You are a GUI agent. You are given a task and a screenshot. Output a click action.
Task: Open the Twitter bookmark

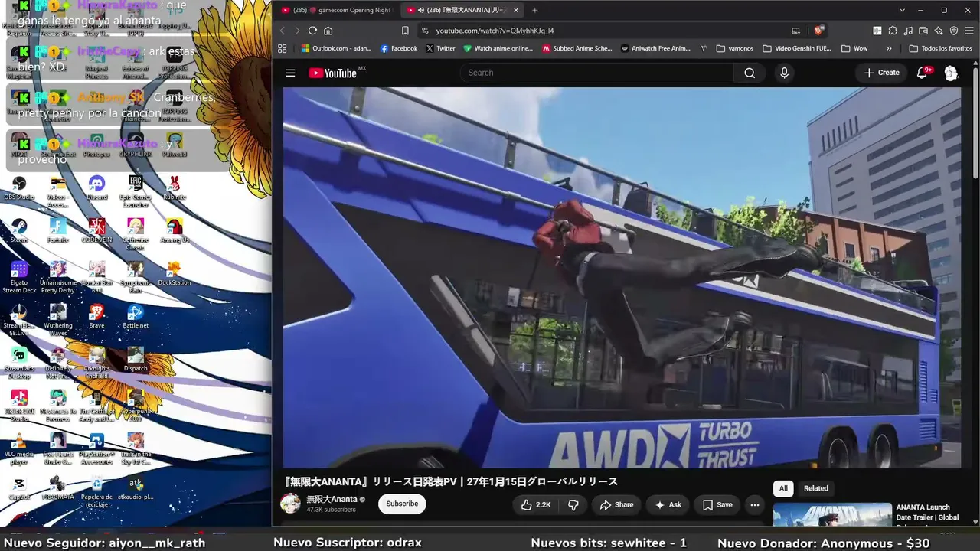440,48
